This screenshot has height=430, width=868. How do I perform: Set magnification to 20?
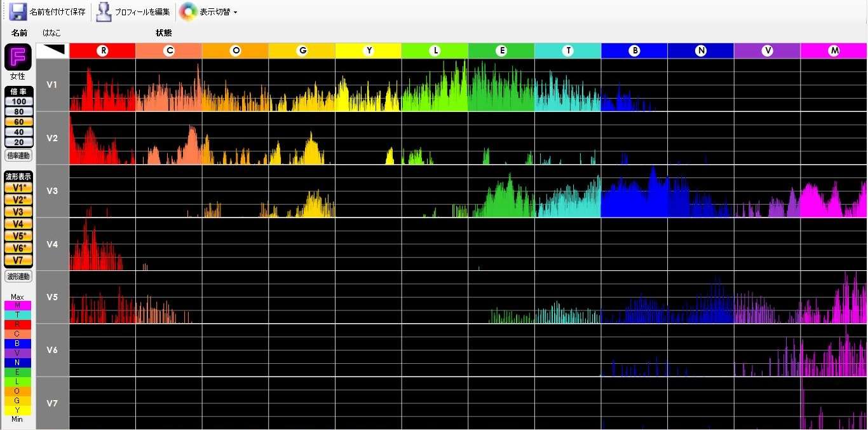18,142
